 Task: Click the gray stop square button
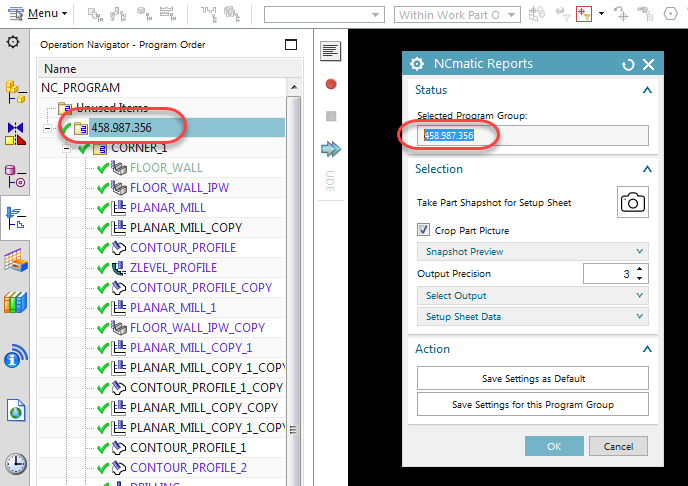(x=331, y=116)
